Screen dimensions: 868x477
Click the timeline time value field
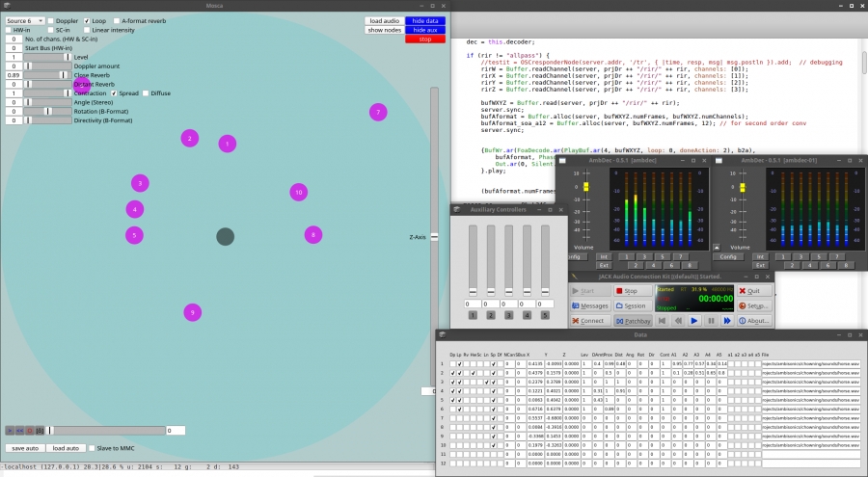tap(176, 431)
